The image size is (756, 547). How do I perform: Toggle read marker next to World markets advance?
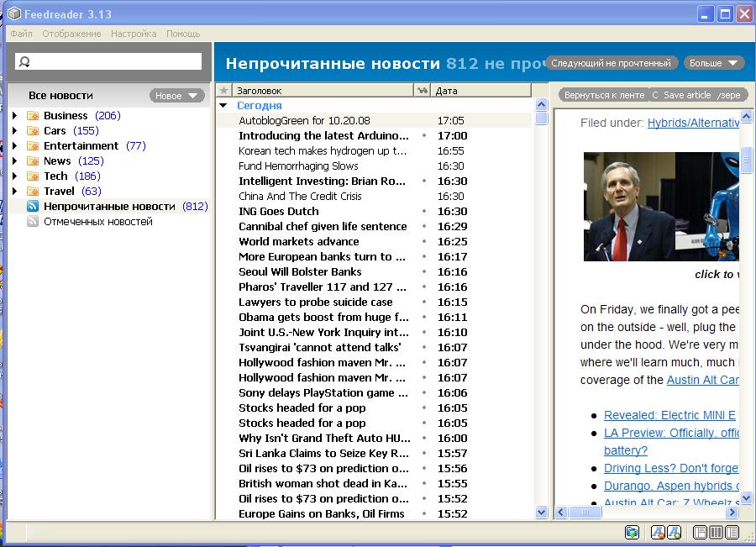point(424,242)
